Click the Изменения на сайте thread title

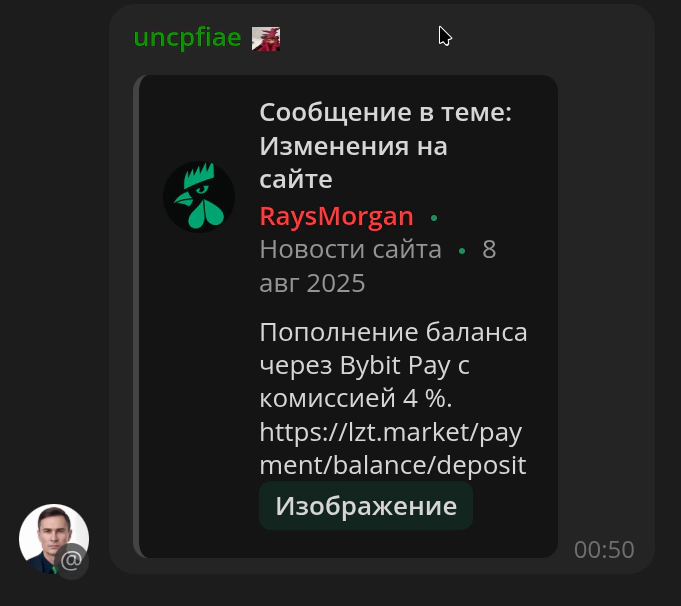click(353, 162)
